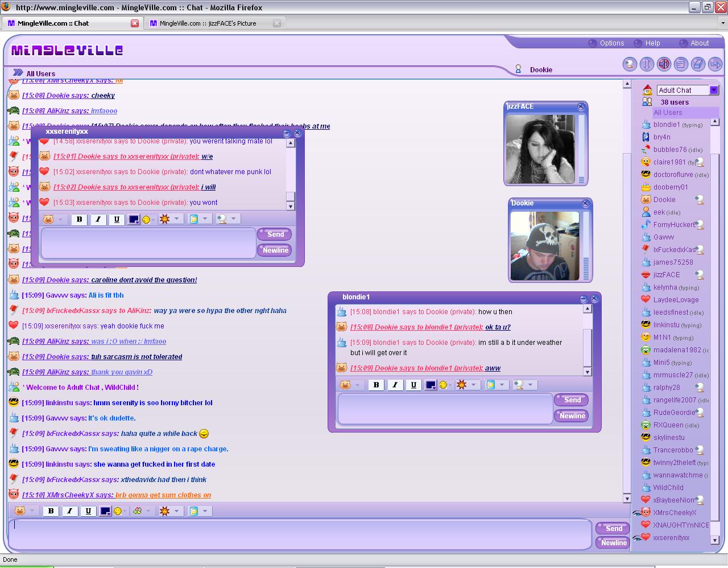This screenshot has width=728, height=568.
Task: Minimize the xxserenityxx private chat window
Action: [287, 133]
